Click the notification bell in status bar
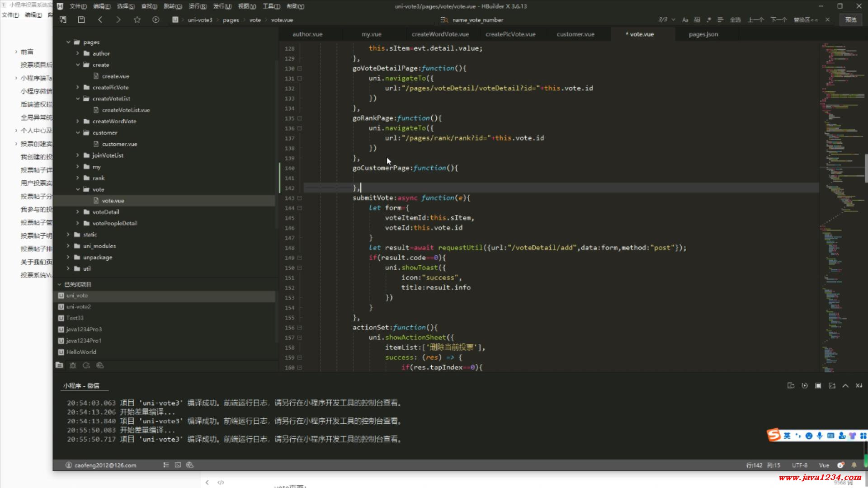 click(x=854, y=465)
